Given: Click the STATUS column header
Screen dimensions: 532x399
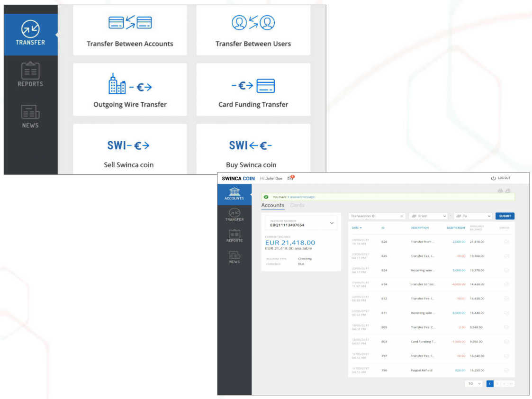Looking at the screenshot, I should click(504, 228).
